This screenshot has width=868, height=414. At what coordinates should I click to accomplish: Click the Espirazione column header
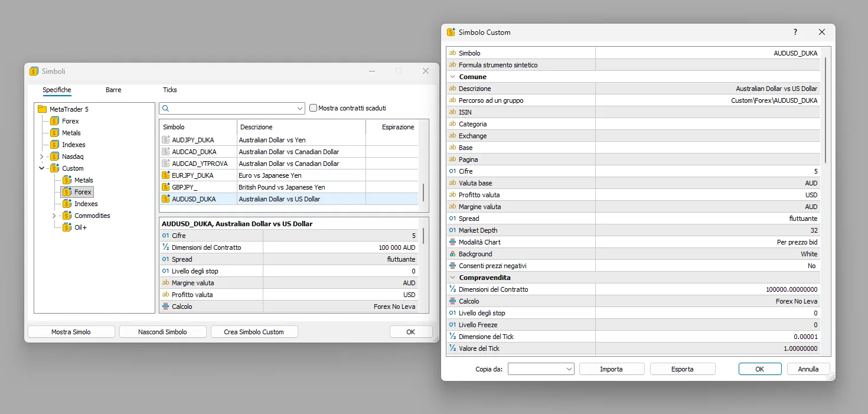point(392,127)
